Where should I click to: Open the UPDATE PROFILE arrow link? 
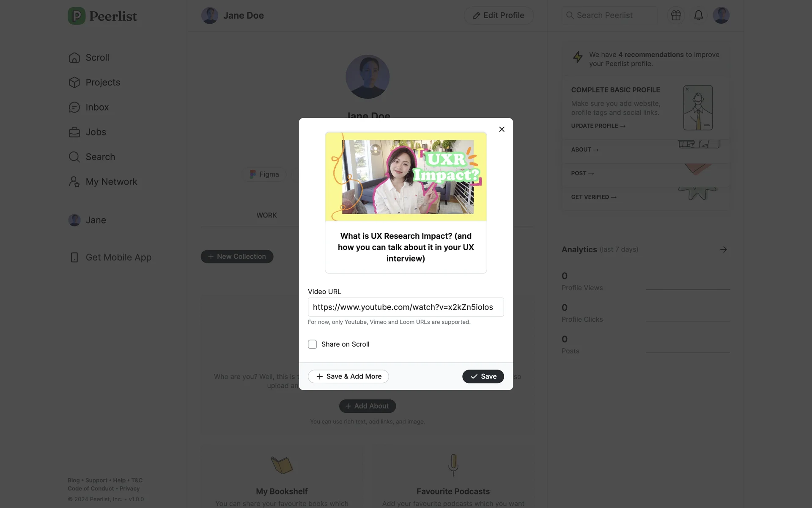coord(598,126)
